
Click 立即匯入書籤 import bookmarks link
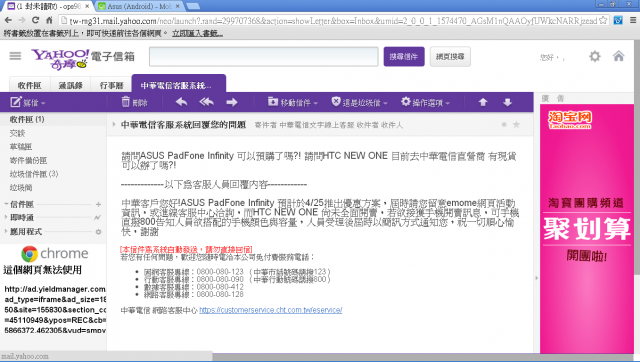[197, 33]
